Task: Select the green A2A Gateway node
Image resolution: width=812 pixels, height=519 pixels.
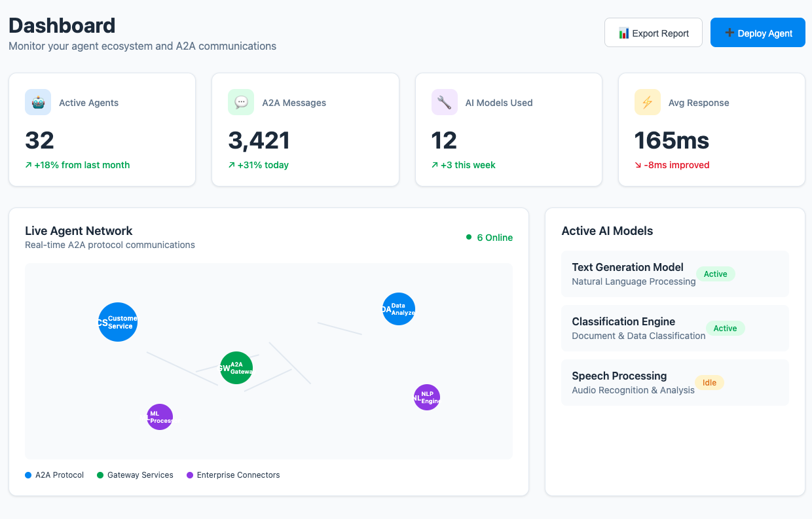Action: point(236,368)
